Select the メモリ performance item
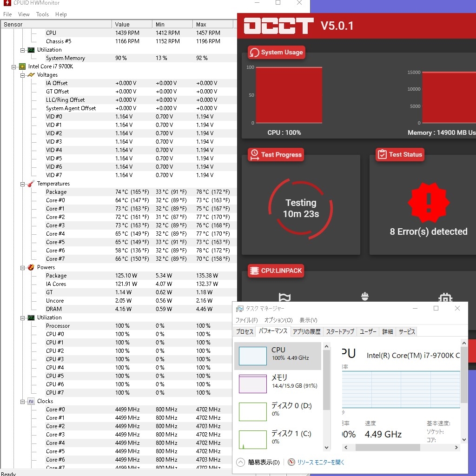The height and width of the screenshot is (476, 476). coord(278,383)
